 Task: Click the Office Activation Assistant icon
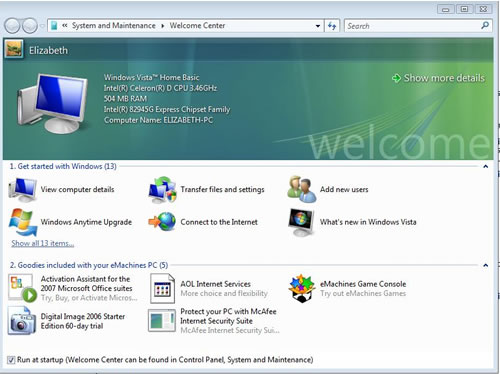(x=23, y=288)
